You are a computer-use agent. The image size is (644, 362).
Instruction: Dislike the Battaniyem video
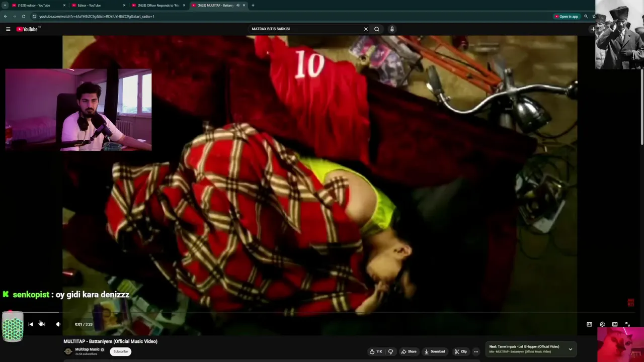(390, 351)
